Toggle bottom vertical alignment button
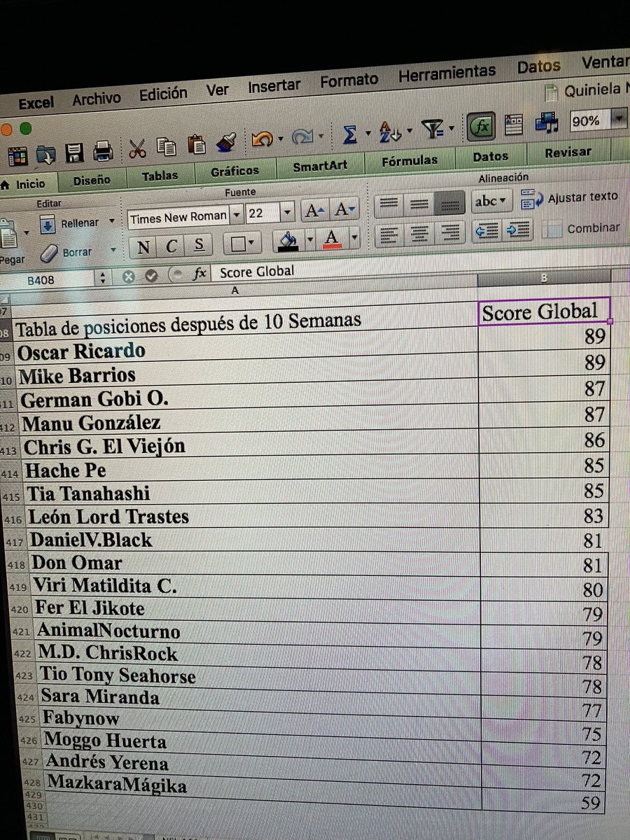This screenshot has height=840, width=630. [449, 203]
